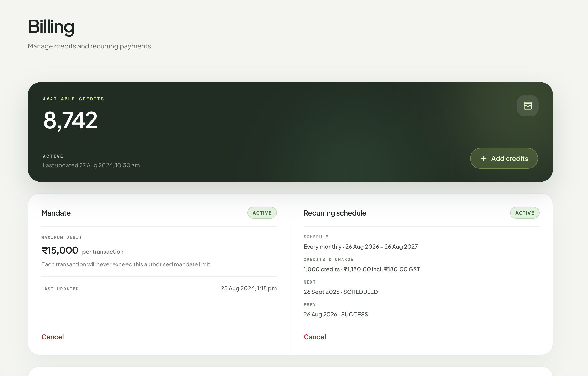Screen dimensions: 588x376
Task: Cancel the Recurring schedule
Action: 315,337
